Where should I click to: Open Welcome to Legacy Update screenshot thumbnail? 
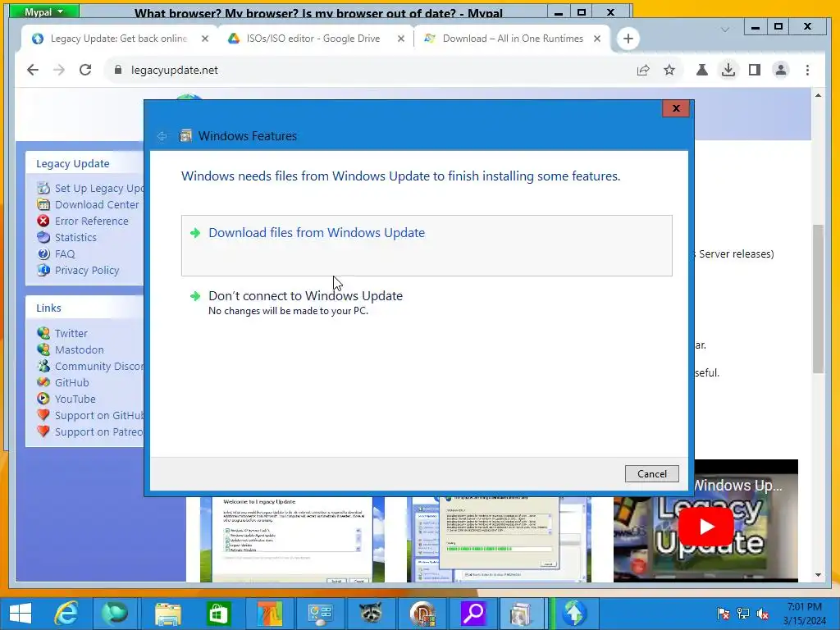point(292,539)
